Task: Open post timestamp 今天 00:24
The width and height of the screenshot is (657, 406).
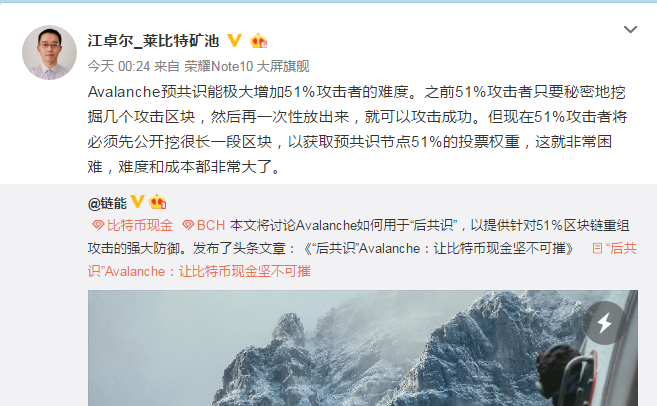Action: pos(119,66)
